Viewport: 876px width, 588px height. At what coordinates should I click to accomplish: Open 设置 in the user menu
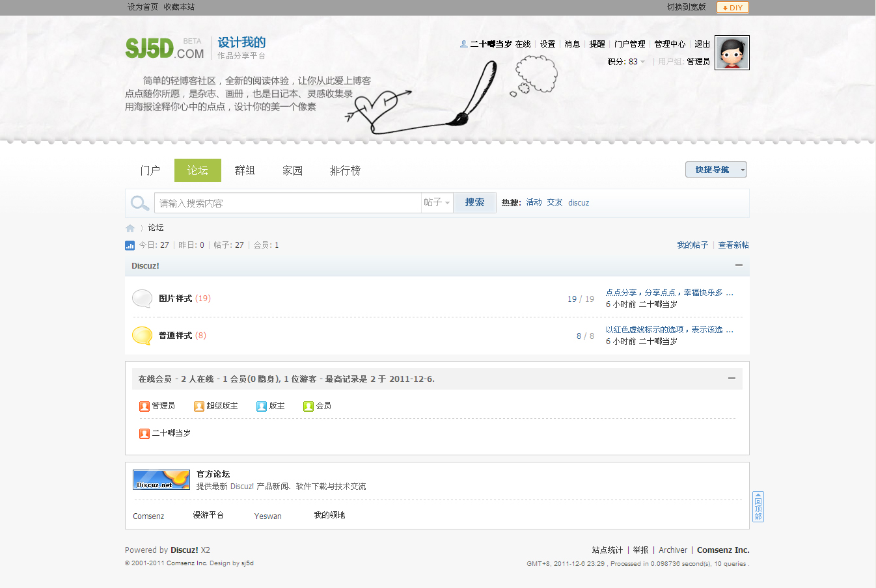[548, 44]
